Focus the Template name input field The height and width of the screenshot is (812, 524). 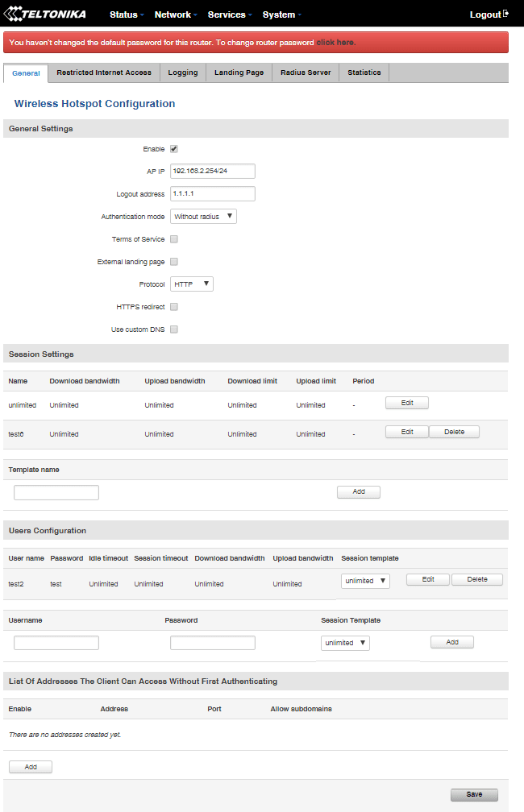(56, 492)
